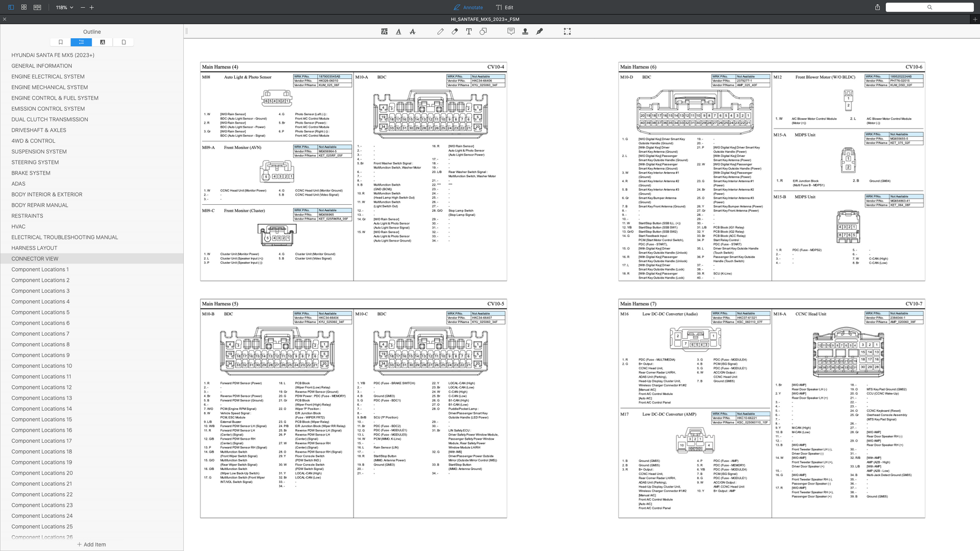Select the eraser tool

click(x=455, y=31)
